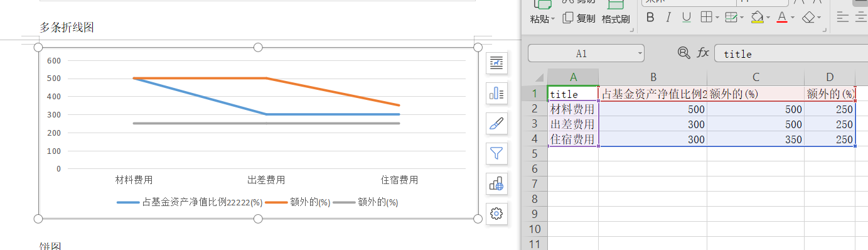
Task: Open the paste options dropdown arrow
Action: [553, 19]
